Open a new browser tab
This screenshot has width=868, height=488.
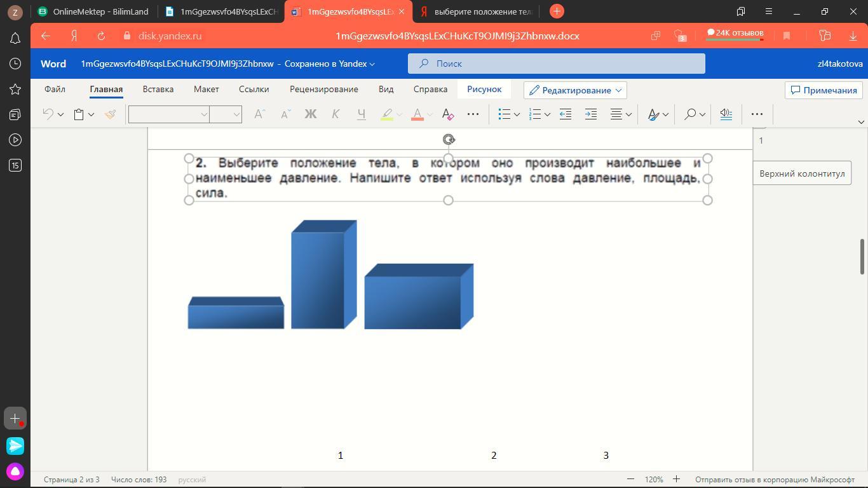557,11
